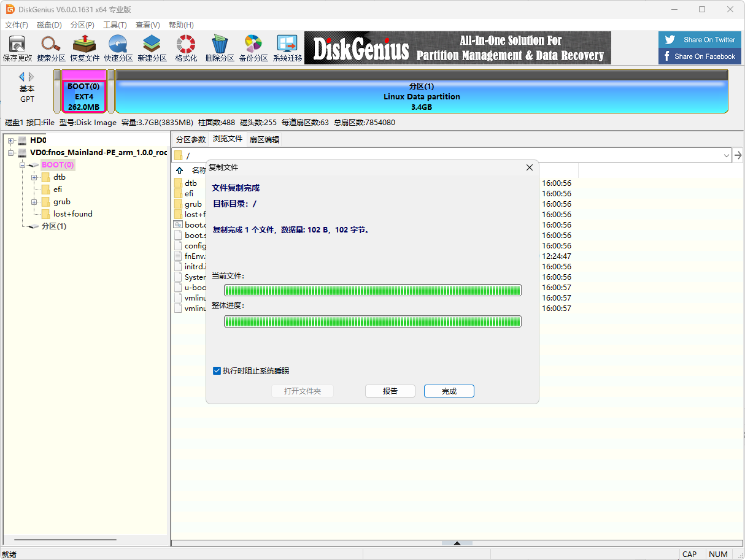The height and width of the screenshot is (560, 745).
Task: Switch to the 扇区编辑 tab
Action: coord(264,140)
